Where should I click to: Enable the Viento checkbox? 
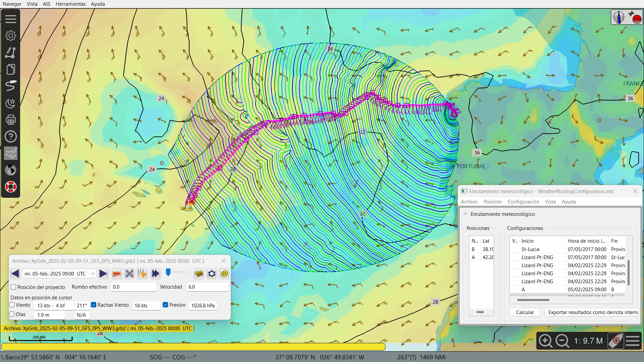(13, 305)
